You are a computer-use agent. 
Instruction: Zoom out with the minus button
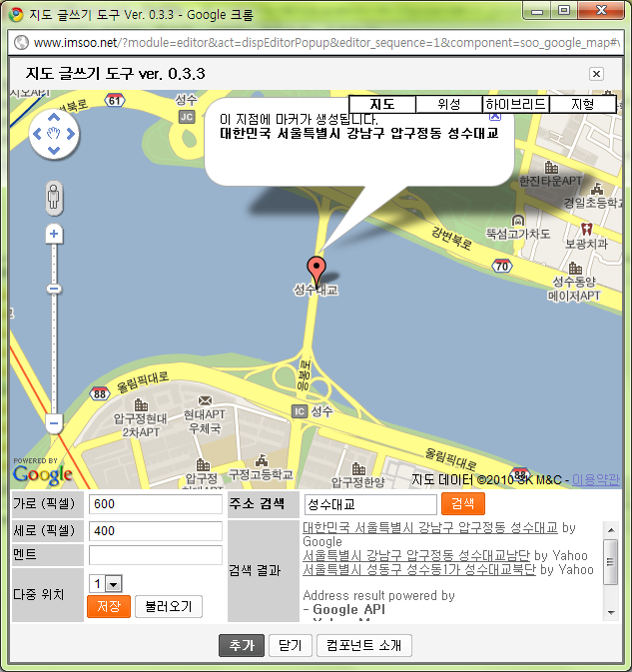(x=54, y=423)
